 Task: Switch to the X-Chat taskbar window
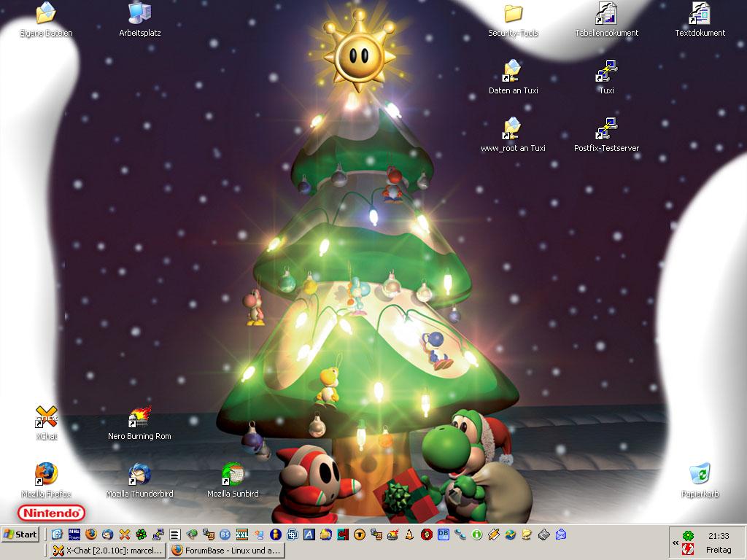tap(108, 551)
